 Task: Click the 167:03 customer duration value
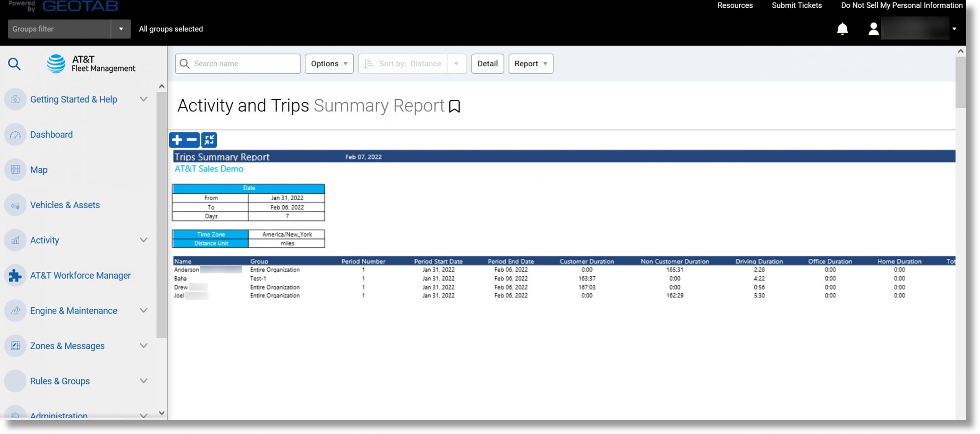[x=586, y=287]
